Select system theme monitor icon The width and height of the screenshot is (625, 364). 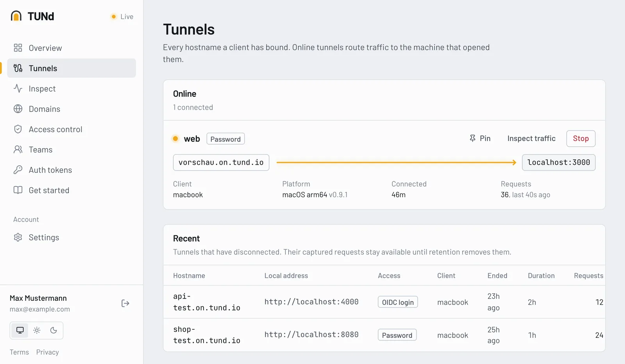point(20,330)
